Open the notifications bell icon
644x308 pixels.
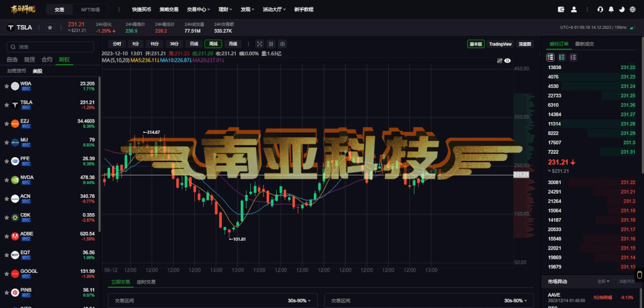(611, 9)
